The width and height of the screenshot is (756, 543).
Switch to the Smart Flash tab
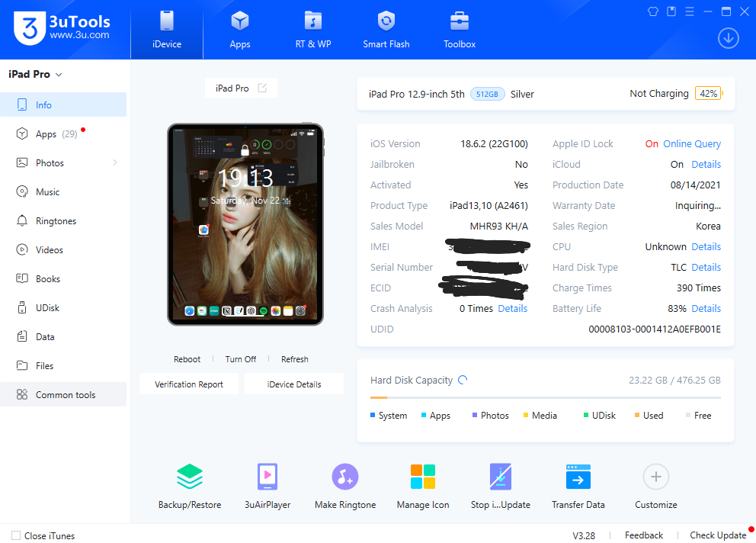[x=386, y=31]
